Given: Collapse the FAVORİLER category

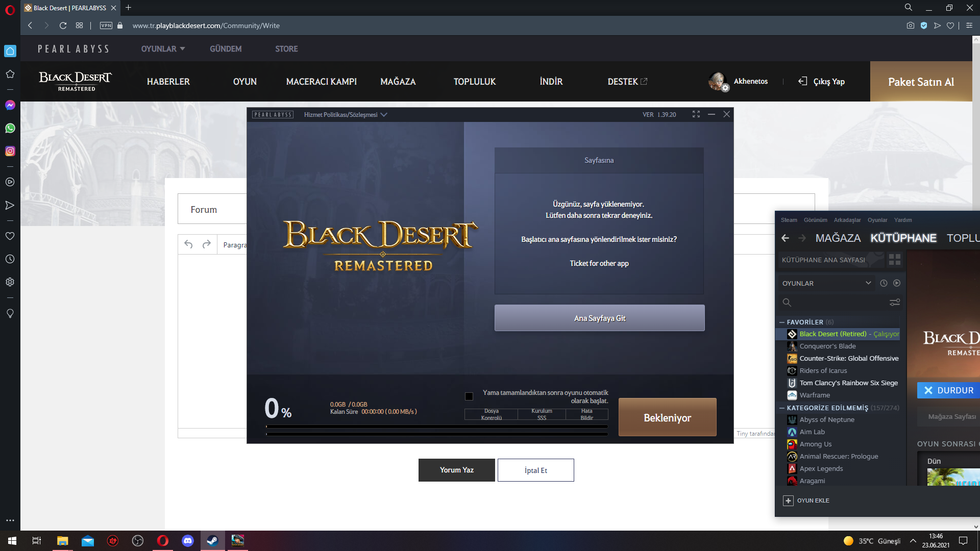Looking at the screenshot, I should point(782,322).
